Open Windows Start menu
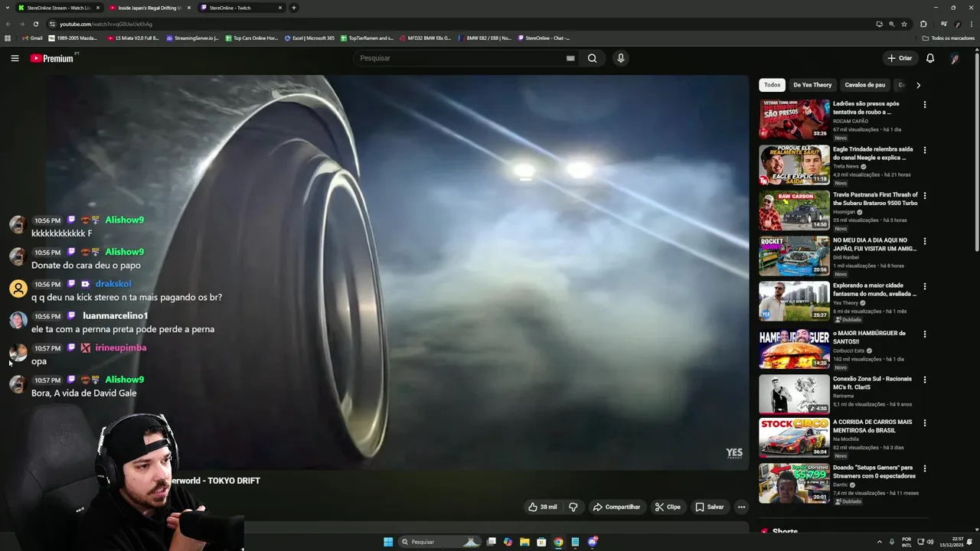The height and width of the screenshot is (551, 980). coord(388,542)
